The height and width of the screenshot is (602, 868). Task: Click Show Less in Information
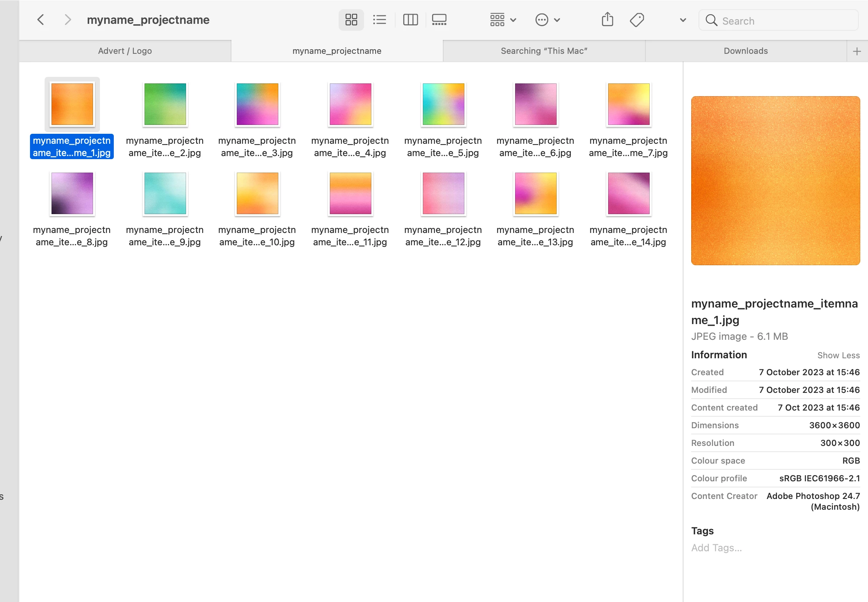tap(838, 355)
